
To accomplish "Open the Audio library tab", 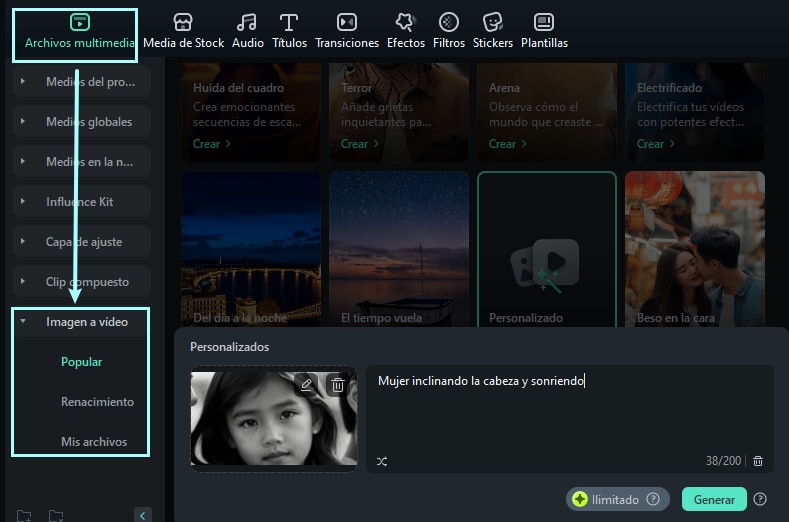I will (247, 31).
